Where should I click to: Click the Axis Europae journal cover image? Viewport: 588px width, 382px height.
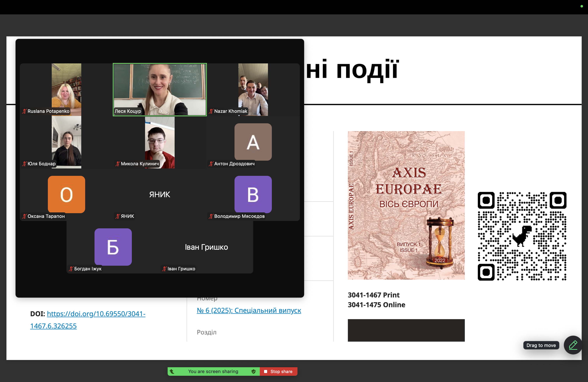click(406, 205)
